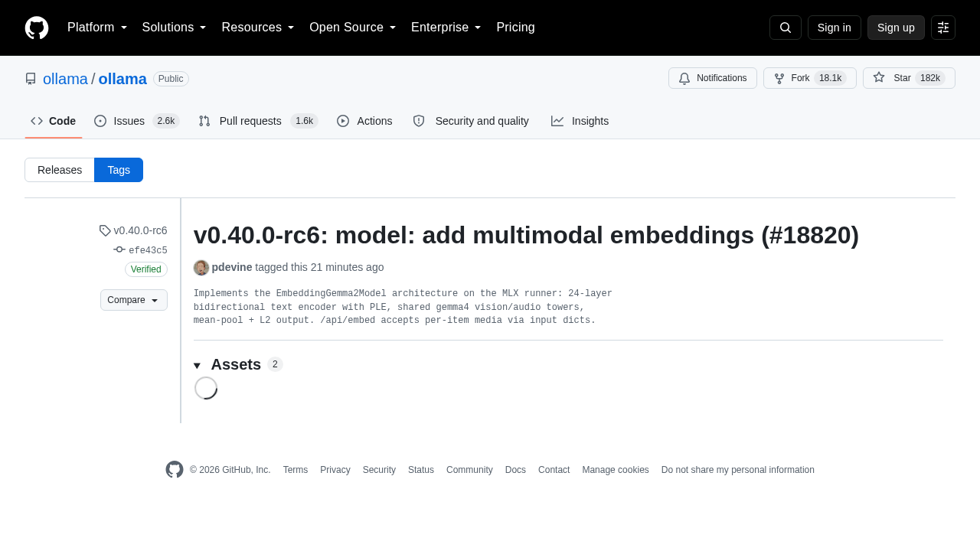Open the pdevine profile link

tap(232, 267)
